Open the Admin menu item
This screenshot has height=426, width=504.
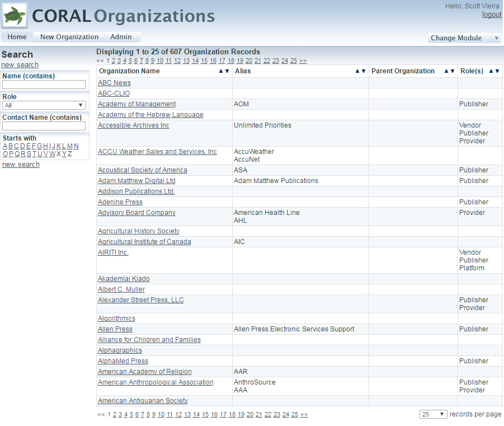coord(121,37)
